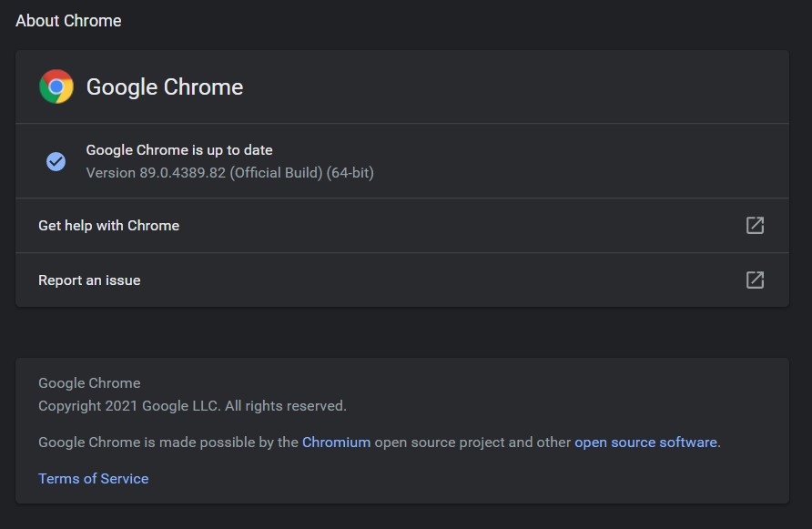Click the blue up-to-date checkmark icon
This screenshot has width=812, height=529.
(56, 161)
